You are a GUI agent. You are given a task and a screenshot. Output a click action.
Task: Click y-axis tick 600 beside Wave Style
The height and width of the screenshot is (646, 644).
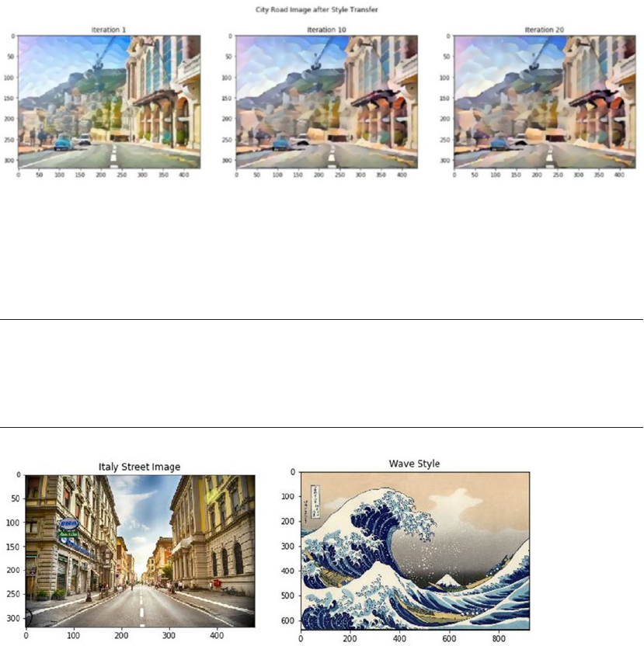(x=287, y=620)
